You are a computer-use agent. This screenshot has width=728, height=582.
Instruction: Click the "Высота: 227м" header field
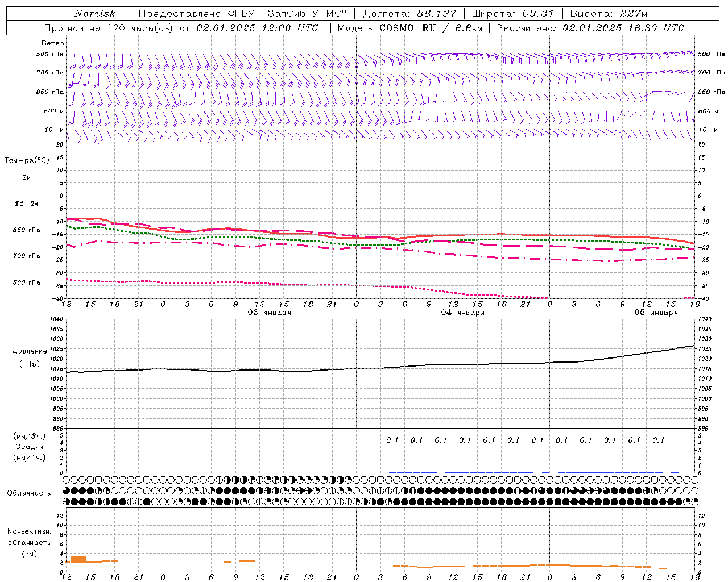609,14
